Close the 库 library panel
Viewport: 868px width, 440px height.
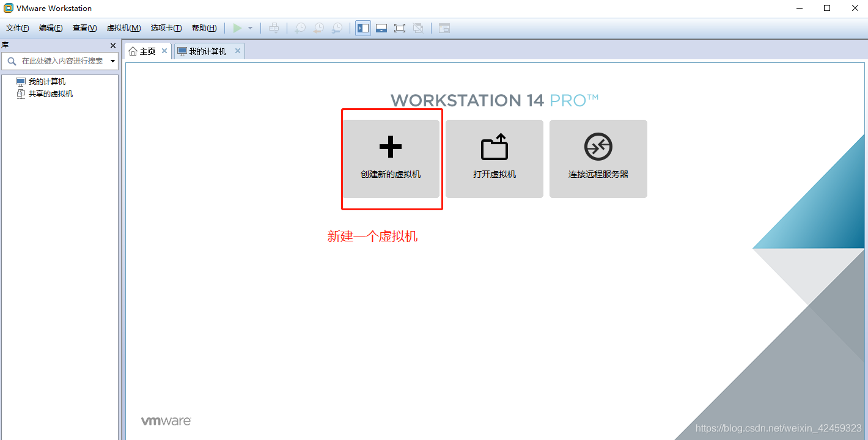point(113,45)
